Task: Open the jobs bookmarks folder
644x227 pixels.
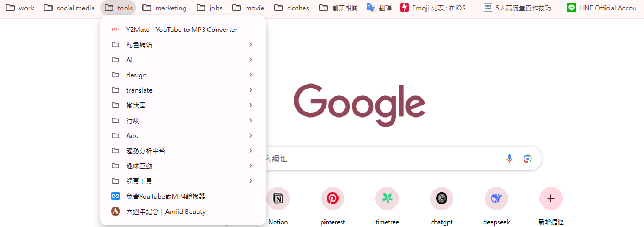Action: click(x=210, y=8)
